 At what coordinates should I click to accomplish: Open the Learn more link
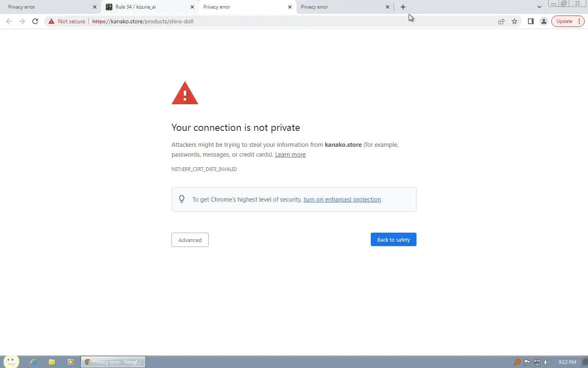290,155
